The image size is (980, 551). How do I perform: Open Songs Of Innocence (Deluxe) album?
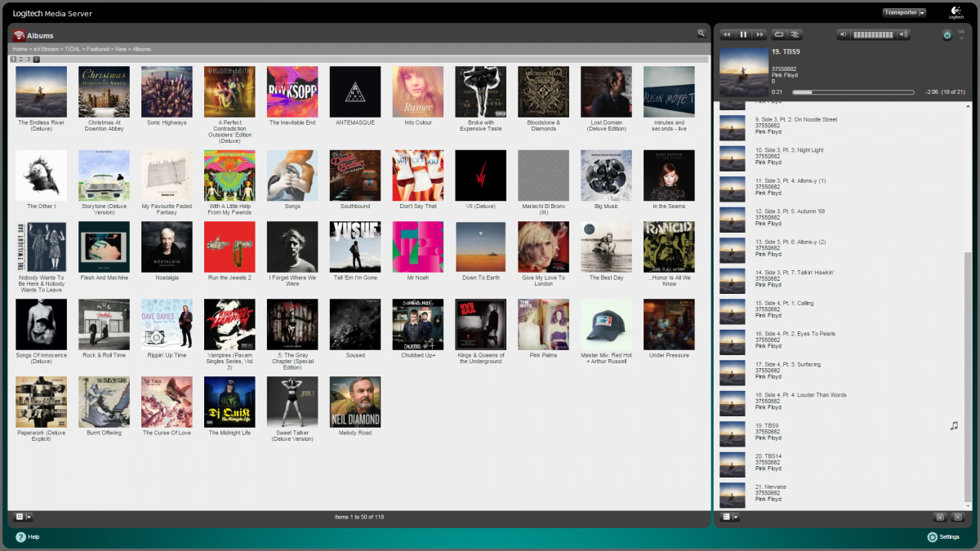point(41,324)
